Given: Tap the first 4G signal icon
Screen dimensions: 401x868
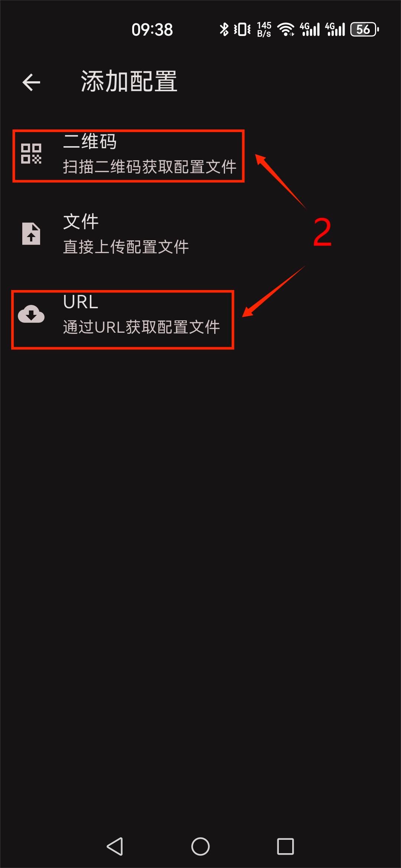Looking at the screenshot, I should pos(310,29).
